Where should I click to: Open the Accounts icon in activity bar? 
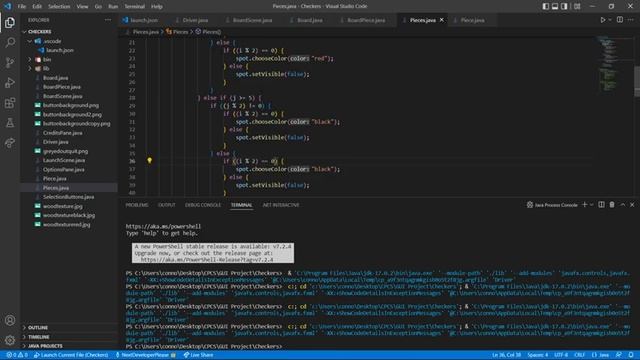10,320
